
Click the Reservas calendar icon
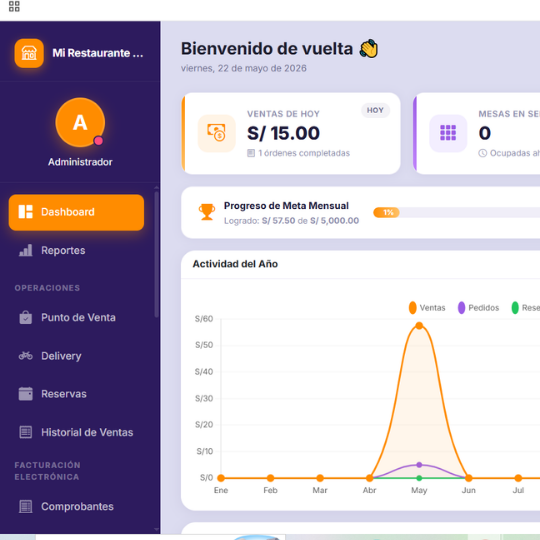click(25, 394)
